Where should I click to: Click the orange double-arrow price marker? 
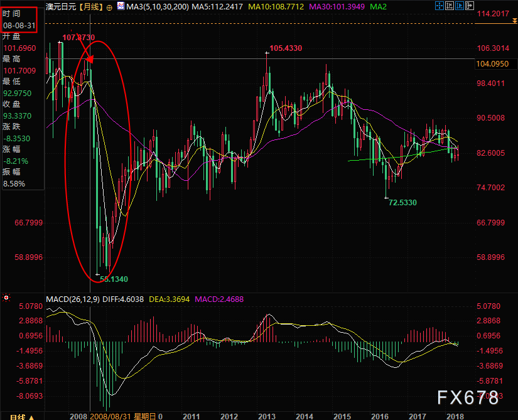(514, 21)
